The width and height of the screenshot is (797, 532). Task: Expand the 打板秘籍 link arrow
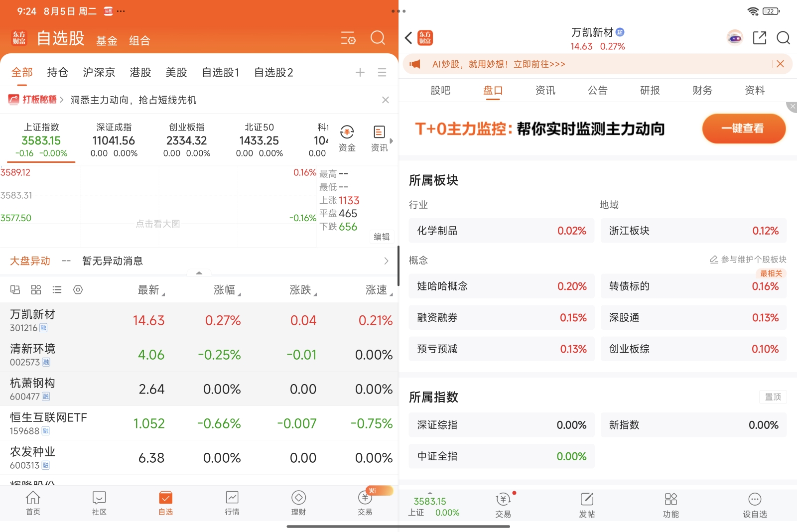click(61, 100)
